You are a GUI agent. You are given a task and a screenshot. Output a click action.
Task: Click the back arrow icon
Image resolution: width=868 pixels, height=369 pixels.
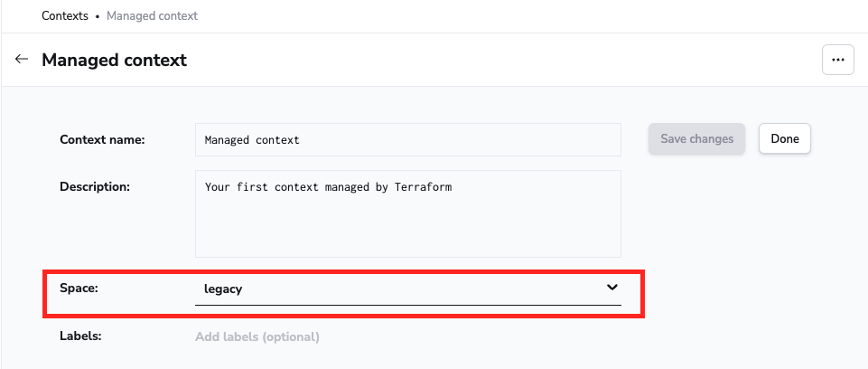tap(22, 60)
